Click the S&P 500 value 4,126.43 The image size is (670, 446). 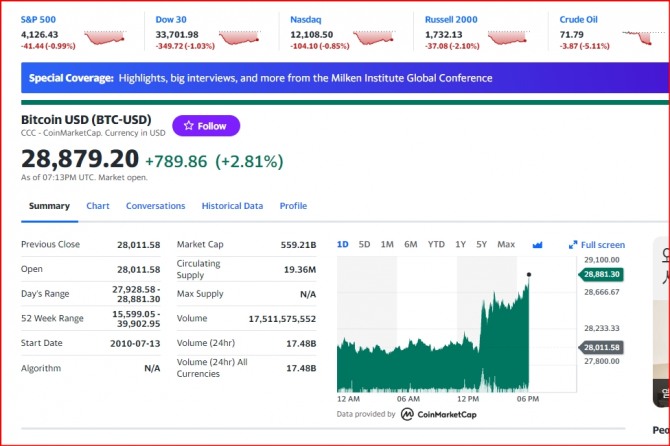[x=39, y=35]
